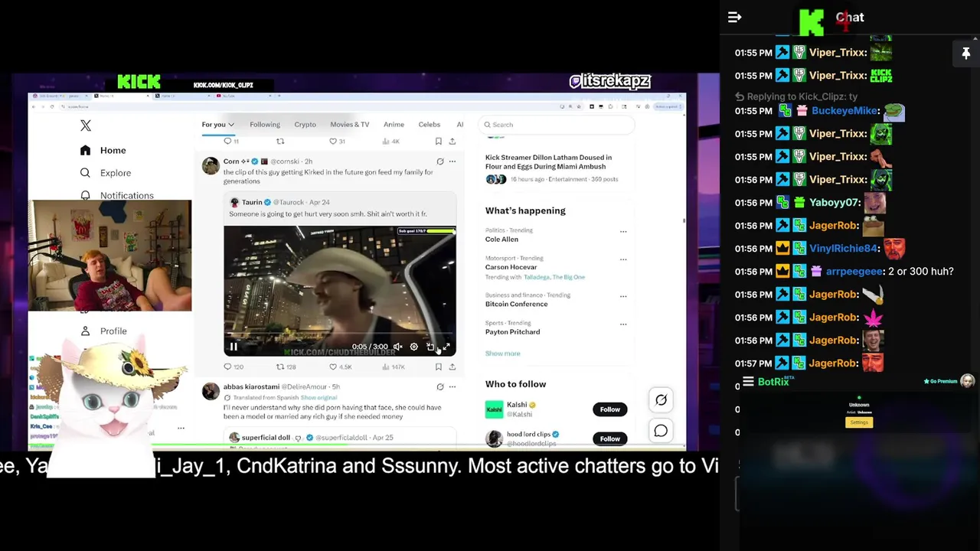980x551 pixels.
Task: Repost Corn's tweet (128 reposts)
Action: coord(286,367)
